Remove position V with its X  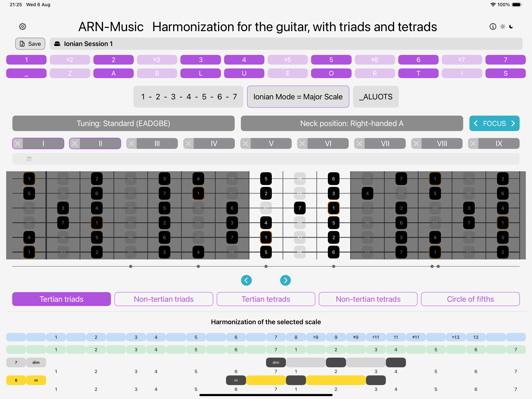(246, 144)
